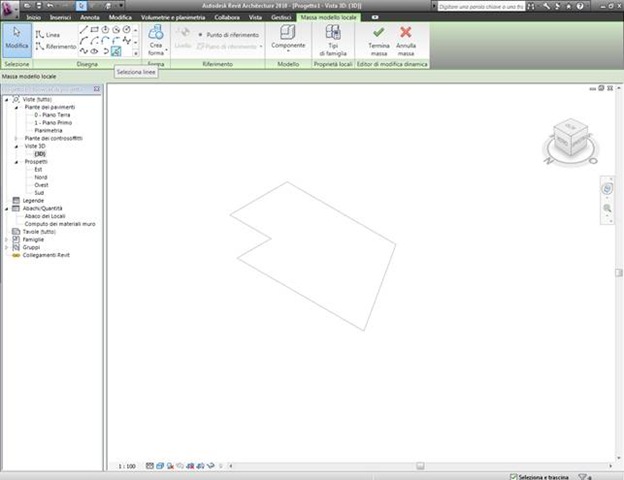Image resolution: width=624 pixels, height=480 pixels.
Task: Select the Nord elevation view
Action: (41, 178)
